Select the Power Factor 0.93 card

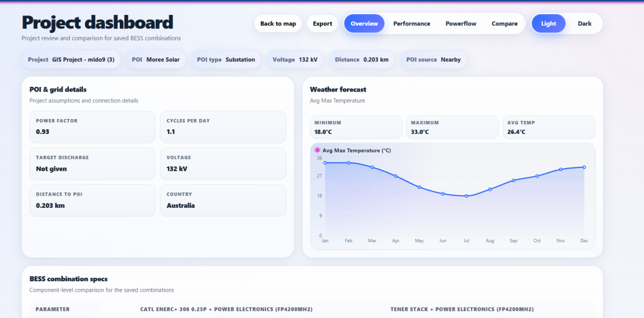[92, 127]
